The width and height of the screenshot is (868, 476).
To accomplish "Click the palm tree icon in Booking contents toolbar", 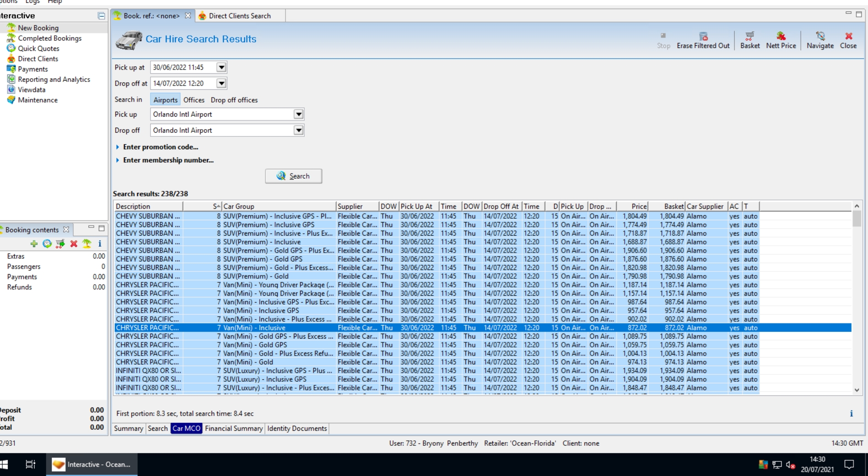I will (x=87, y=244).
